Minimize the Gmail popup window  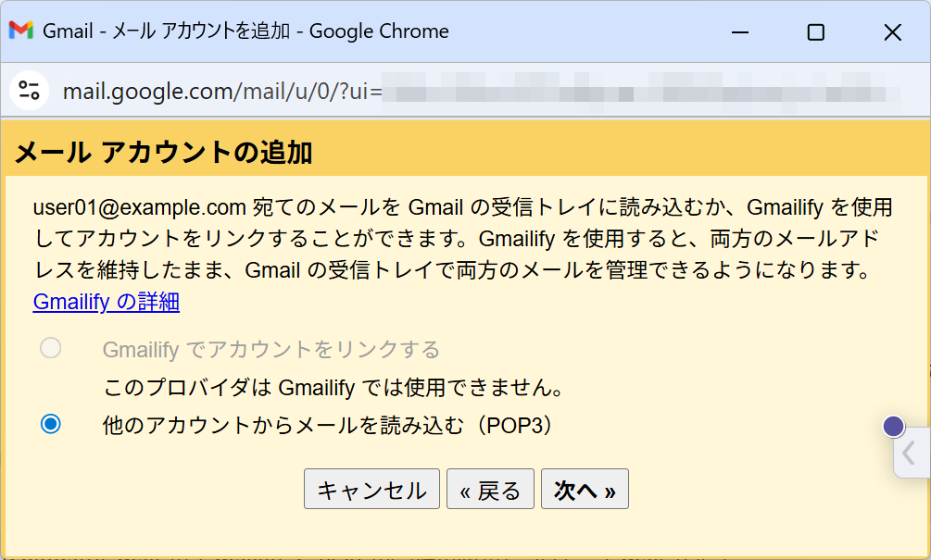pos(740,32)
